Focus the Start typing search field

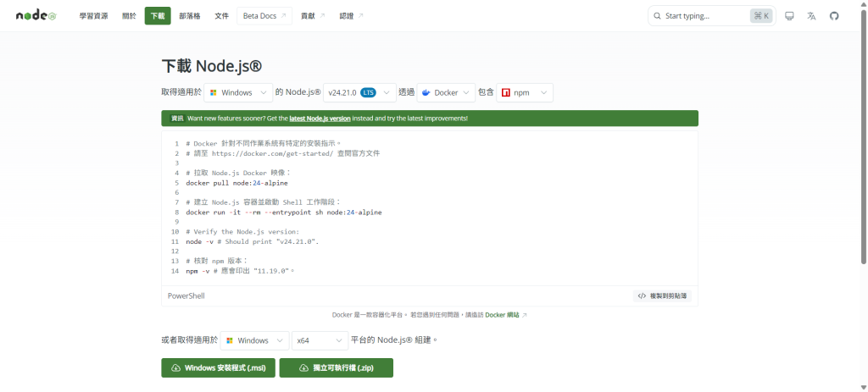(712, 16)
